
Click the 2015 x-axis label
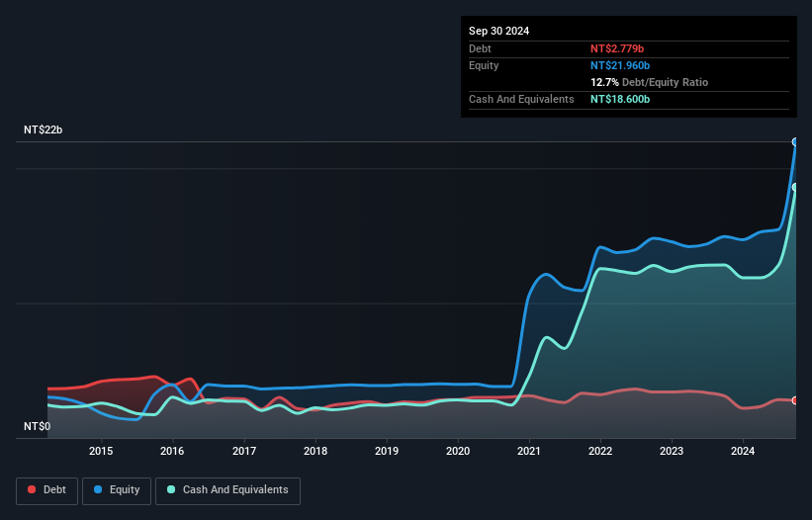(x=101, y=451)
